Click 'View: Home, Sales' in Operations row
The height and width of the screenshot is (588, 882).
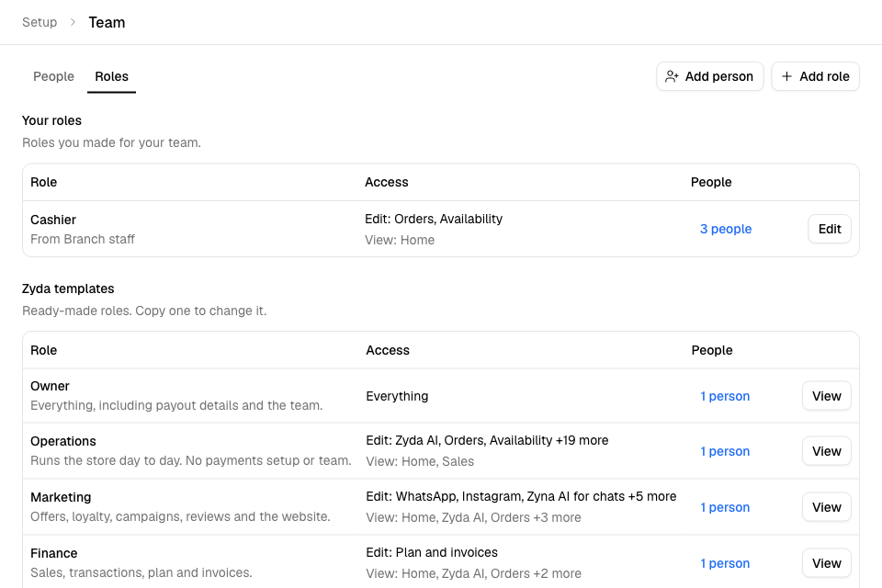point(420,461)
